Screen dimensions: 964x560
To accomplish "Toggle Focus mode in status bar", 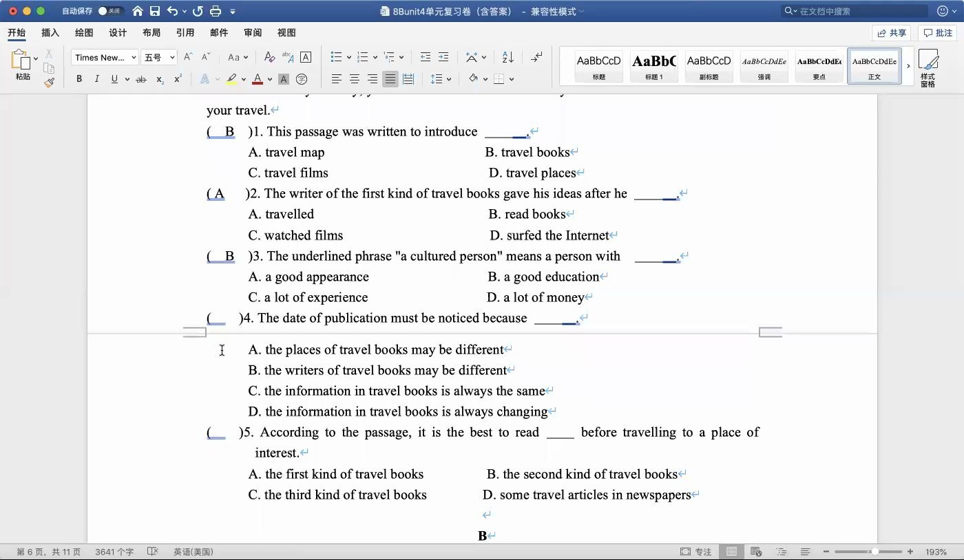I will (696, 552).
